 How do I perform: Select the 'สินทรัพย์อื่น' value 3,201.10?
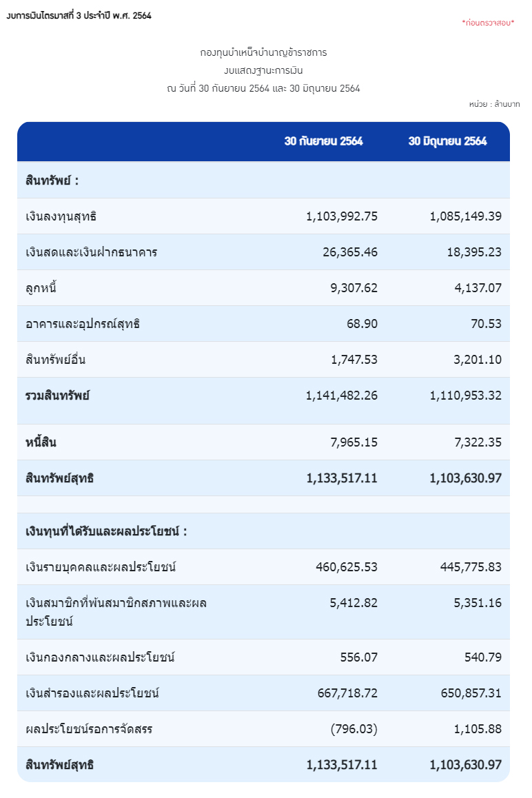coord(478,360)
